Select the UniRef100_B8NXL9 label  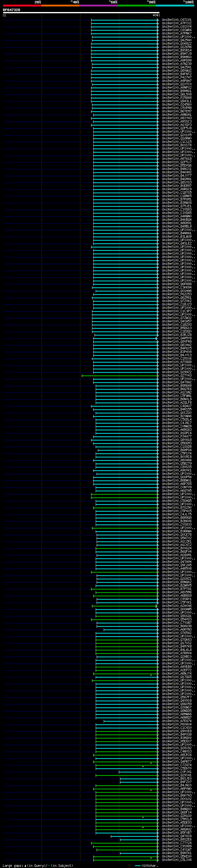(x=177, y=399)
